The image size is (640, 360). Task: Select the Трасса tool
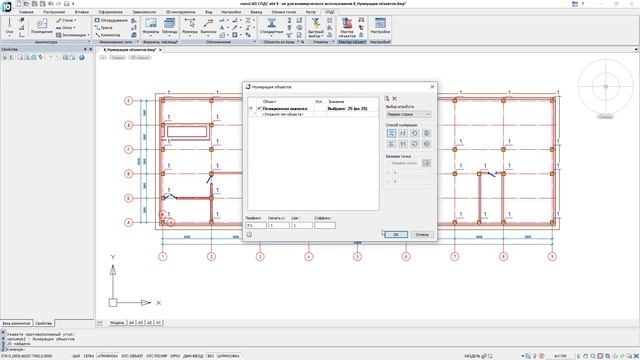click(104, 27)
